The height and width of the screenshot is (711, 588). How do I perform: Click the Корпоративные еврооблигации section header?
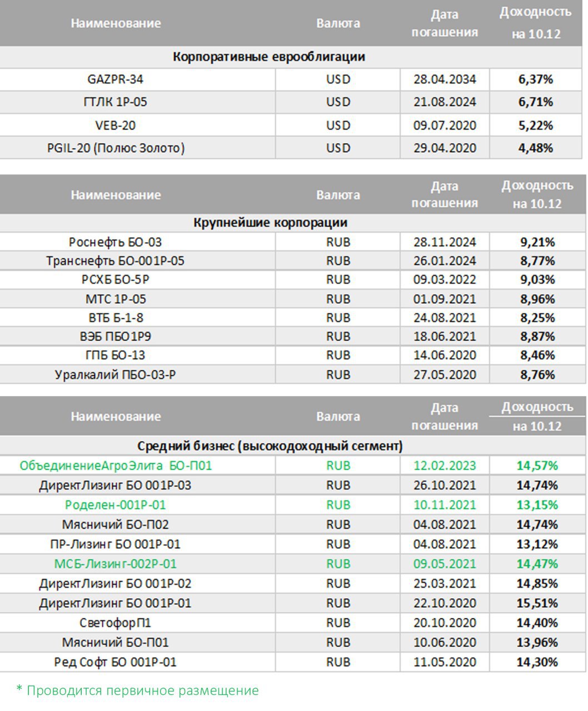[x=269, y=57]
